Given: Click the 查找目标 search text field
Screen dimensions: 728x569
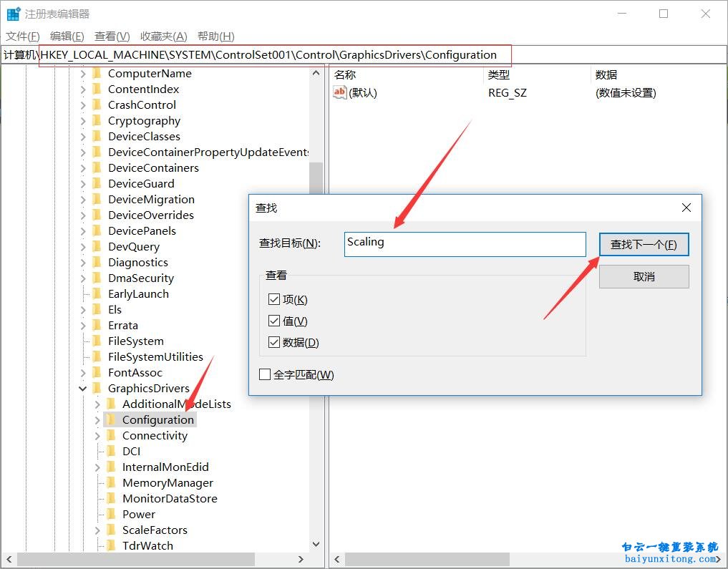Looking at the screenshot, I should pos(465,244).
